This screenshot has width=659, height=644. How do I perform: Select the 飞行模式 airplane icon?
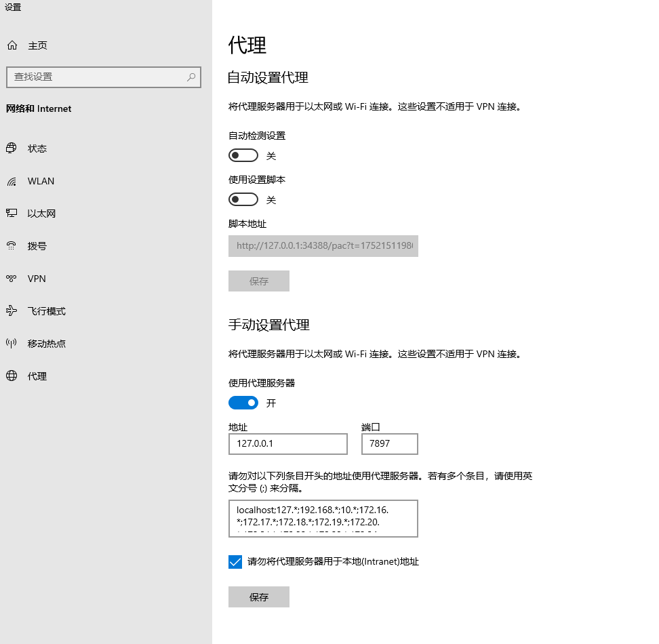12,311
